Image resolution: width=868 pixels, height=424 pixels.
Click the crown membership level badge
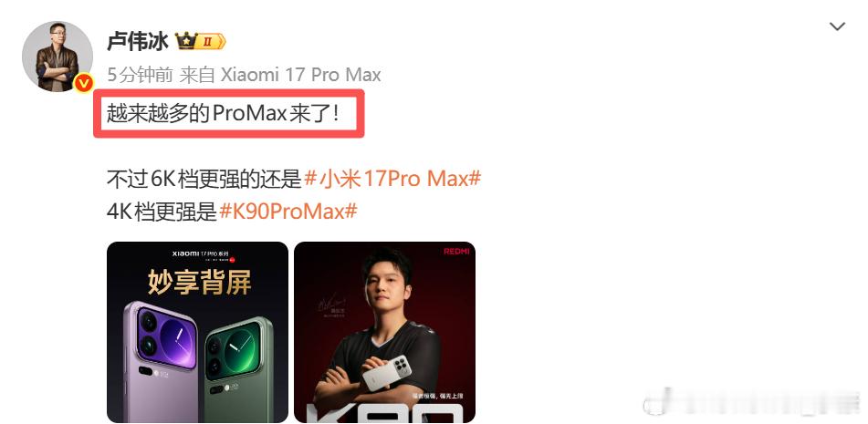tap(201, 41)
